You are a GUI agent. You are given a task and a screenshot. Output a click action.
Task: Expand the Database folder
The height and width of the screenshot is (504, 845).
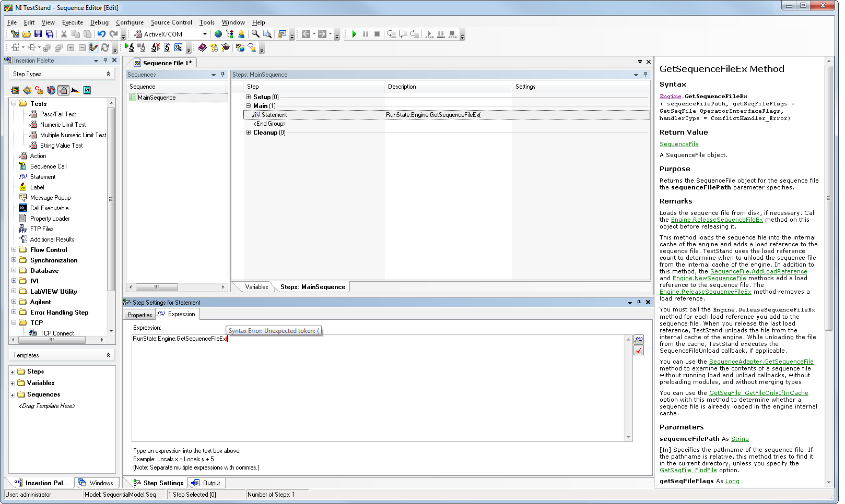(x=14, y=270)
